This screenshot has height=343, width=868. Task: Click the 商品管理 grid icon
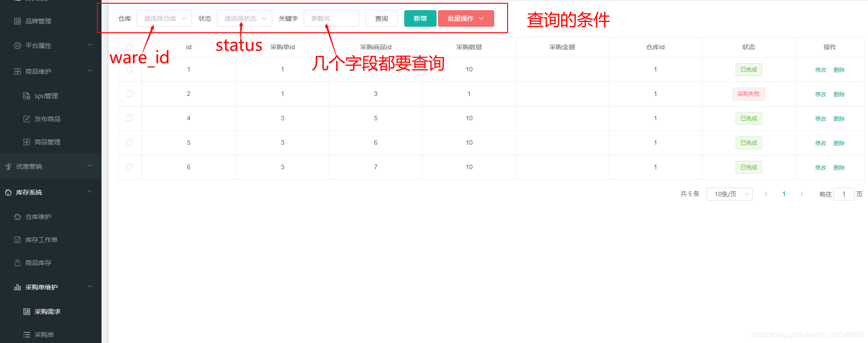coord(27,142)
